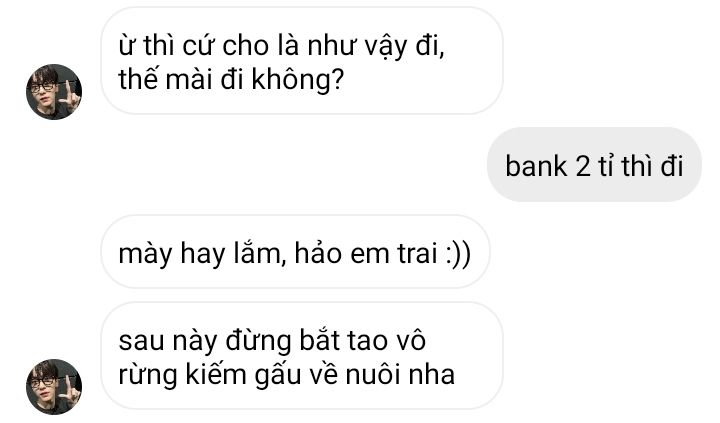This screenshot has width=720, height=423.
Task: Open the sender's avatar beside the first message
Action: coord(54,92)
